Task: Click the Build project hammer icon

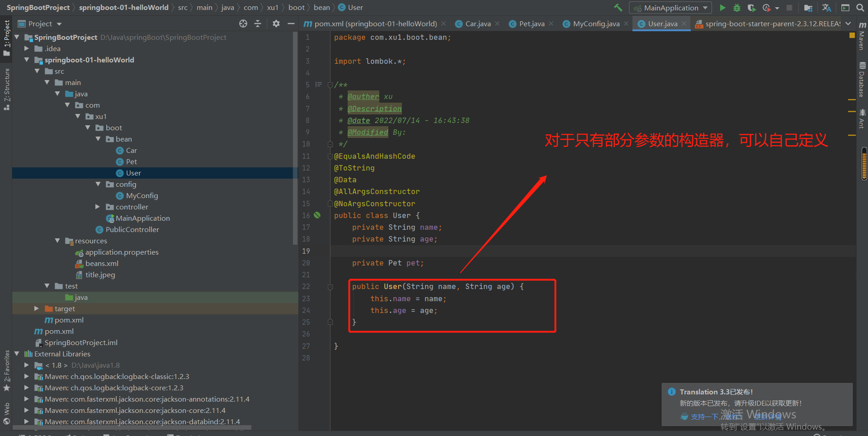Action: coord(618,8)
